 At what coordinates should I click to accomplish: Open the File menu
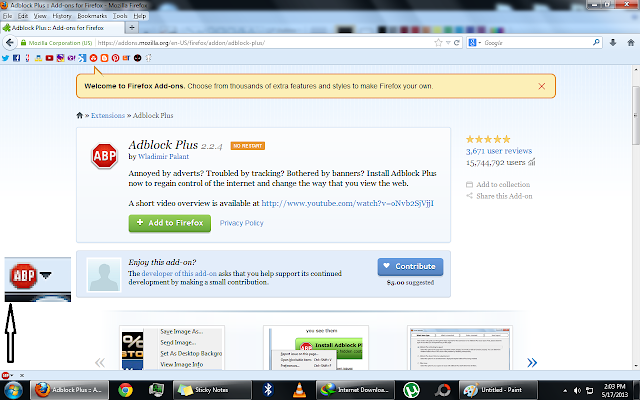tap(7, 16)
